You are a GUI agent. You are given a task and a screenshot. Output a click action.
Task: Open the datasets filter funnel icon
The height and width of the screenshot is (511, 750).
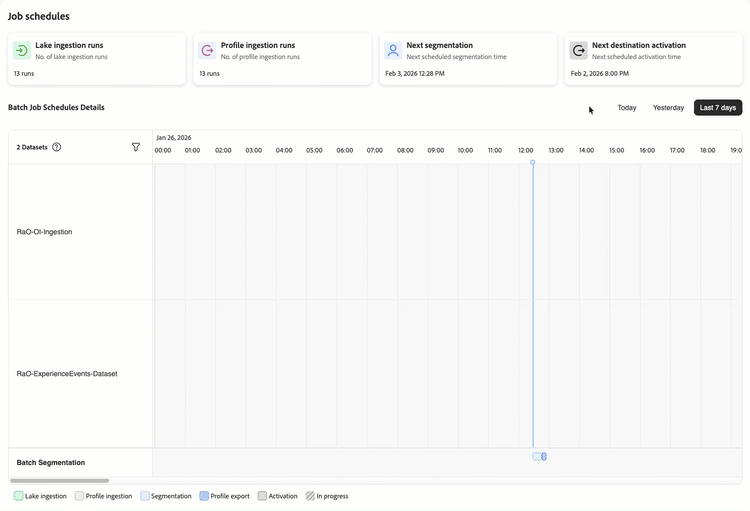click(x=136, y=147)
